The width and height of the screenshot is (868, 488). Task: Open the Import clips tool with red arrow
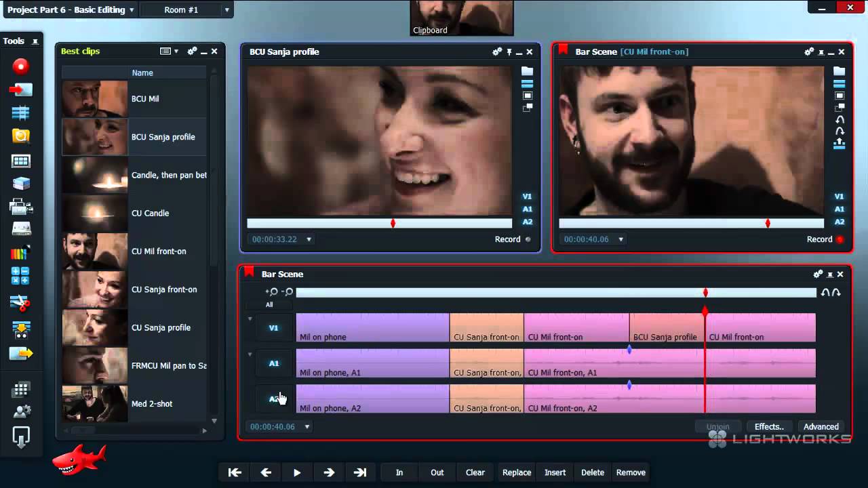pyautogui.click(x=21, y=89)
